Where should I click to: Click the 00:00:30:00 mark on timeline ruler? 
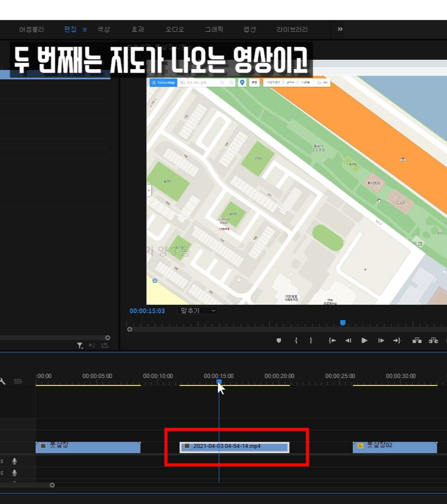coord(401,376)
